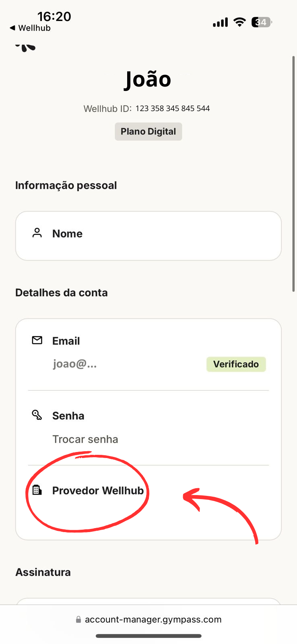This screenshot has height=644, width=297.
Task: Tap the joao@... email address
Action: [x=75, y=364]
